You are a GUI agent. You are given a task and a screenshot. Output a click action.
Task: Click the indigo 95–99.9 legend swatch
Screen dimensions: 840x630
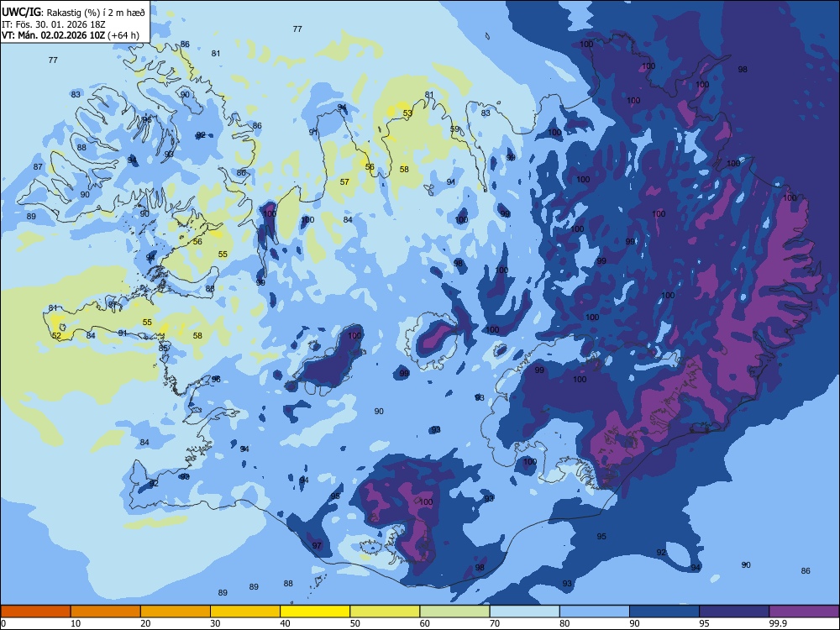click(734, 612)
